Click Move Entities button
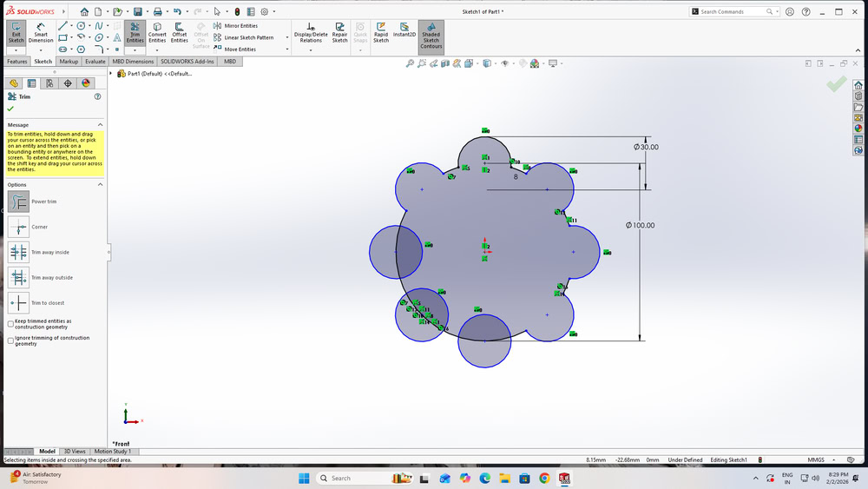868x489 pixels. (234, 50)
